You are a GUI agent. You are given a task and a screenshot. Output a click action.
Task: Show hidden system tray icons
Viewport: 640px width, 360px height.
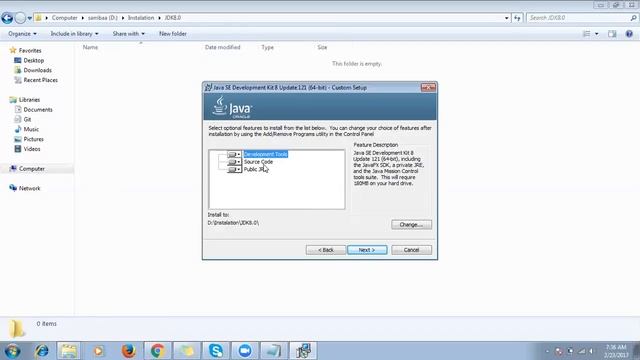547,351
